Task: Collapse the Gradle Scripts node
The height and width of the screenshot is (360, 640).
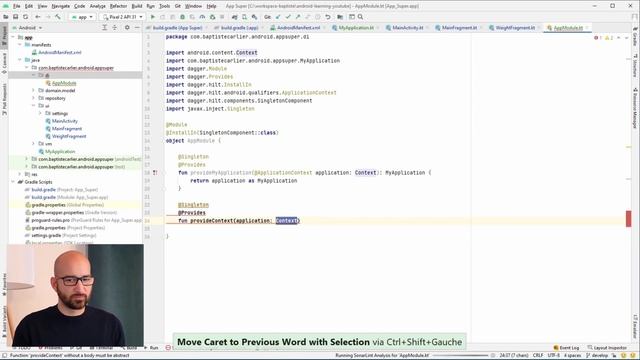Action: pos(13,182)
